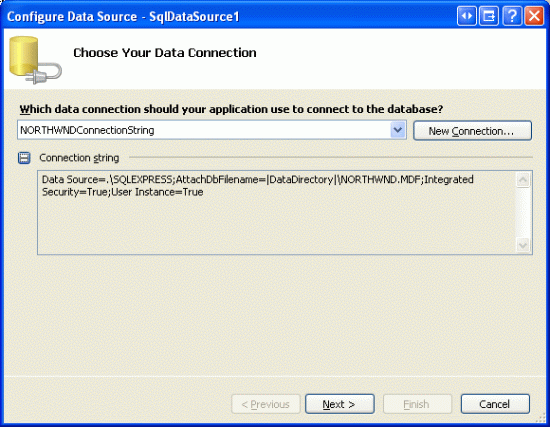Viewport: 550px width, 427px height.
Task: Click the Configure Data Source title bar
Action: click(x=228, y=16)
